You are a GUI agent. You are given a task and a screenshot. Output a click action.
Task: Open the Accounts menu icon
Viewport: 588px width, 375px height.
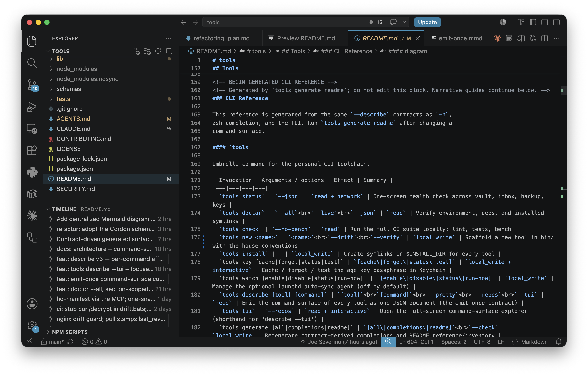[32, 304]
